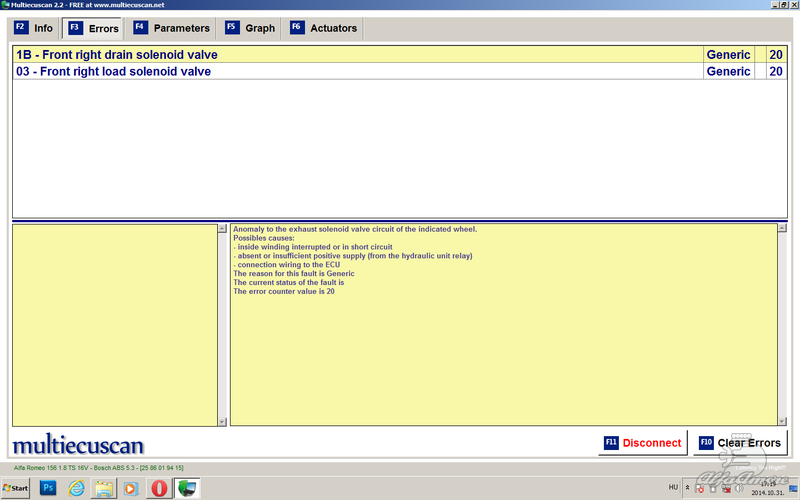Open Photoshop from the taskbar

pos(48,488)
